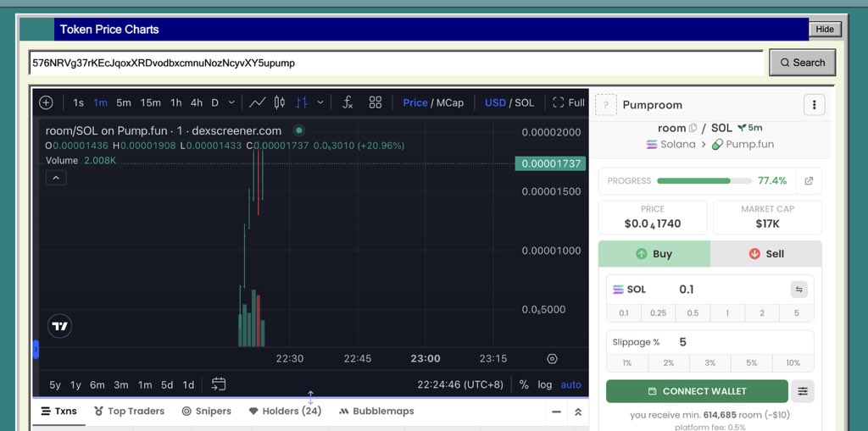Image resolution: width=868 pixels, height=431 pixels.
Task: Click the token address search field
Action: [396, 63]
